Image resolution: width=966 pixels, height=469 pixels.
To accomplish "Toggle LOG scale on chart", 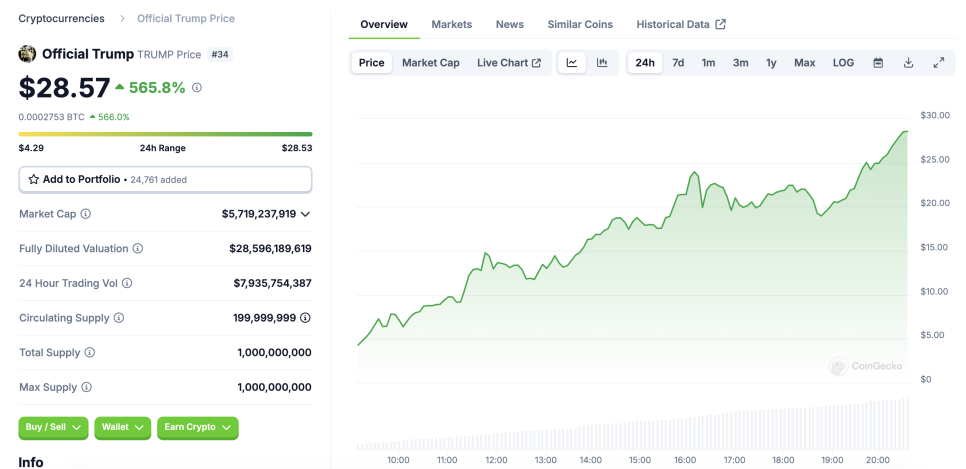I will pyautogui.click(x=843, y=63).
